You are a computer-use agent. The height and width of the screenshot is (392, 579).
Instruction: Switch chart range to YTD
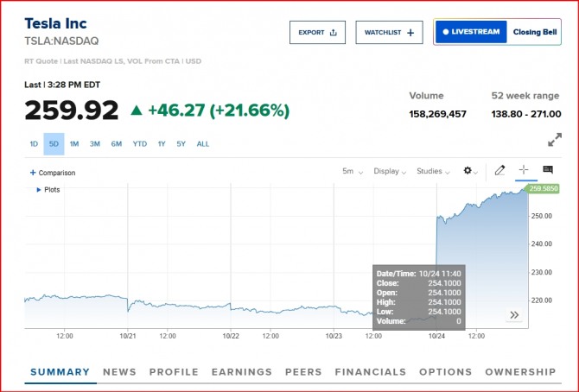[139, 144]
